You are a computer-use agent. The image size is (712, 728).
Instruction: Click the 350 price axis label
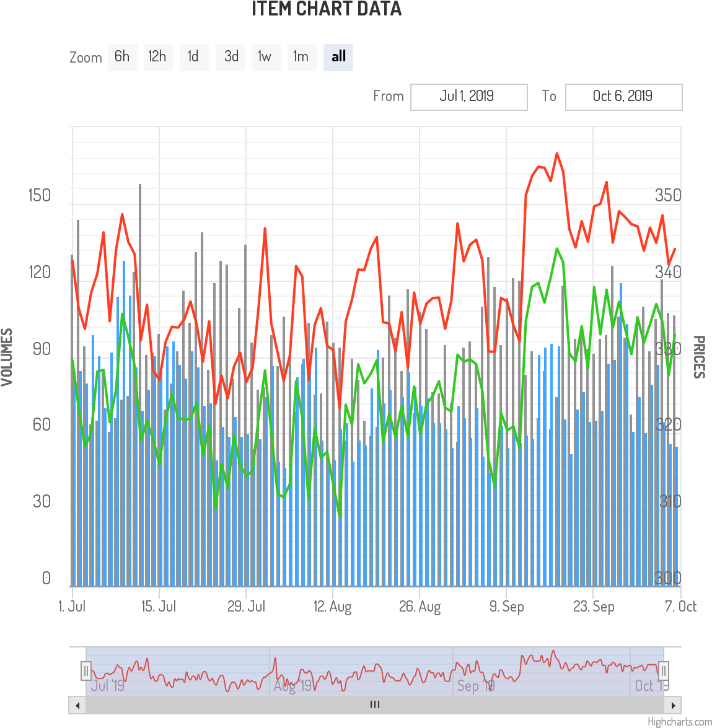click(668, 195)
